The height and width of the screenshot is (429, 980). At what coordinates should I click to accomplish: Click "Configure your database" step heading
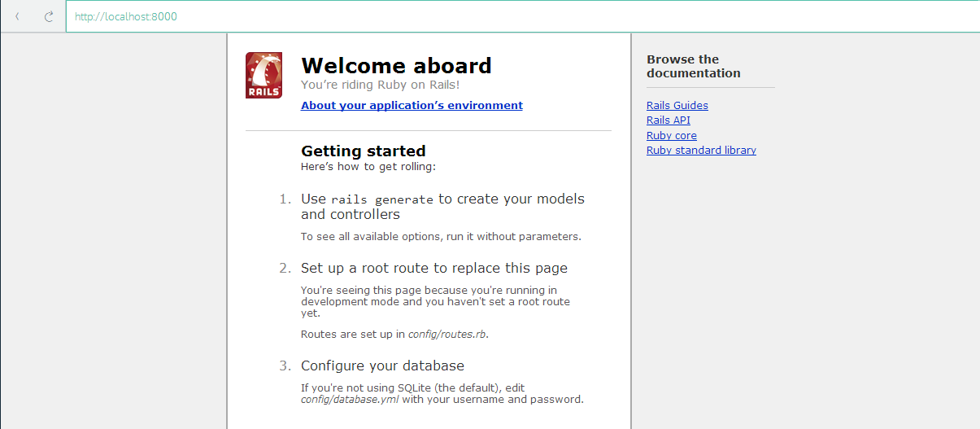click(x=382, y=366)
